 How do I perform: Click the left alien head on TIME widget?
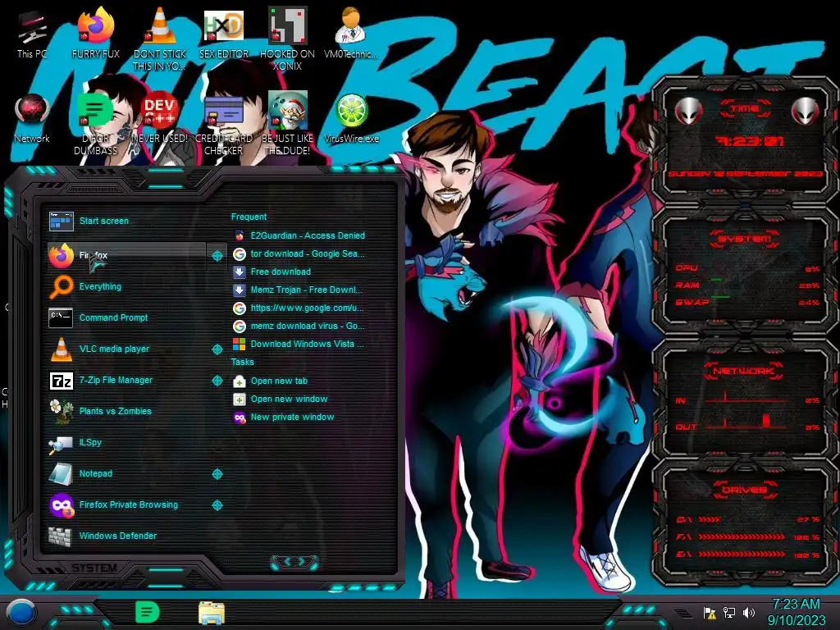pyautogui.click(x=688, y=111)
